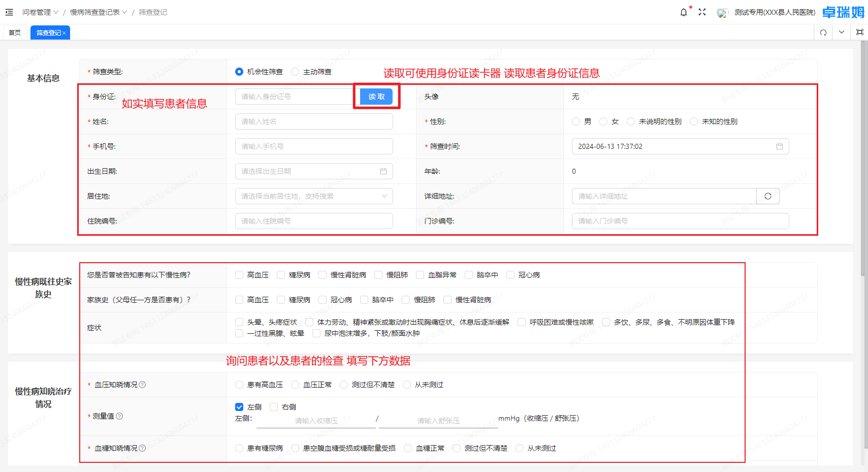Select the 主动筛查 radio button
868x472 pixels.
tap(296, 72)
